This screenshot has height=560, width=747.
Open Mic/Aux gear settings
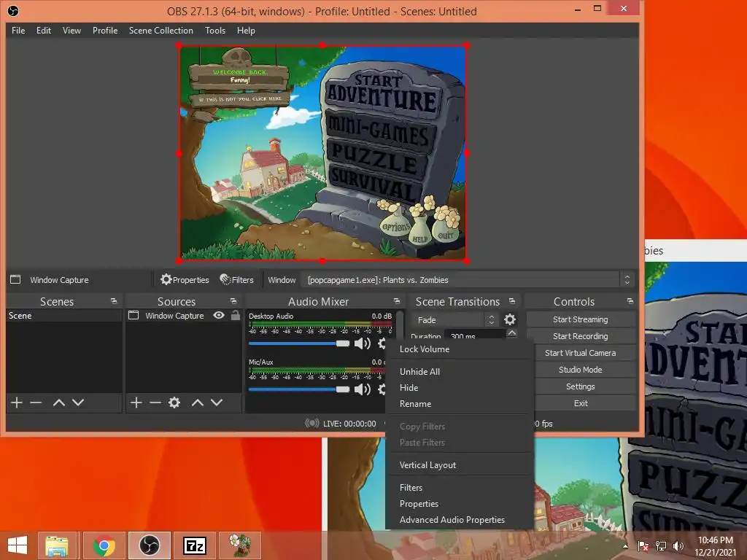coord(381,389)
